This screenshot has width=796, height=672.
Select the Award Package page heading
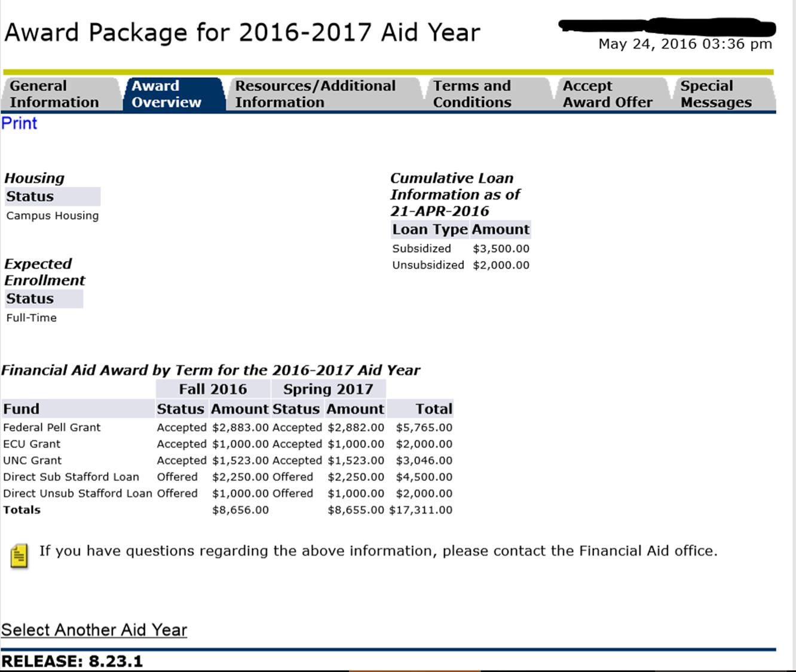[242, 33]
